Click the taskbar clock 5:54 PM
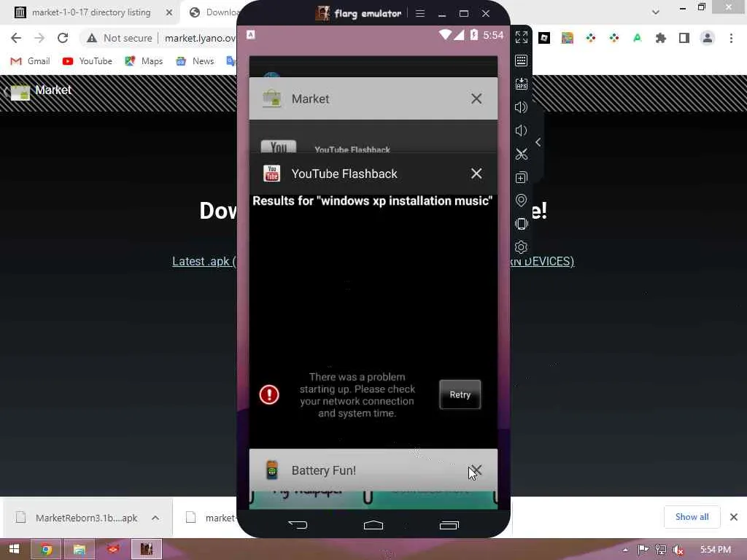Image resolution: width=747 pixels, height=560 pixels. (715, 550)
